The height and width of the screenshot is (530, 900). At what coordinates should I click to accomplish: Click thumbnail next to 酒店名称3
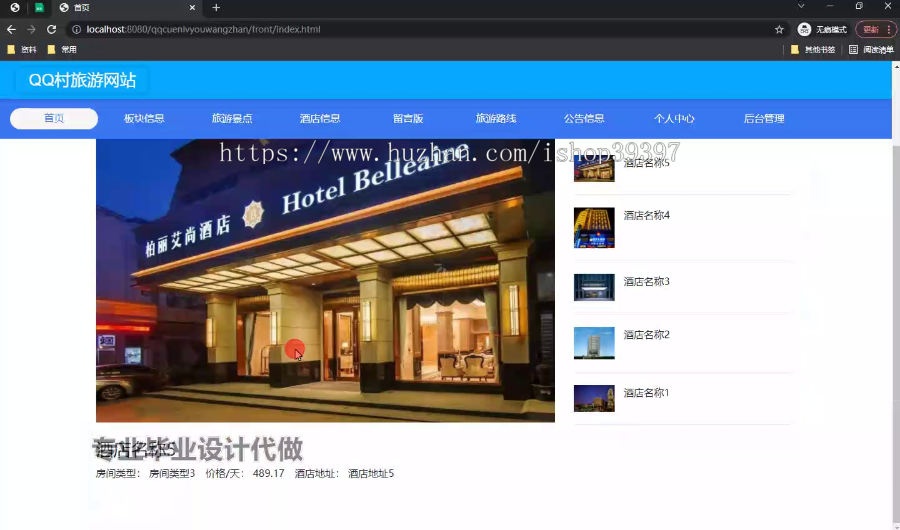point(594,287)
